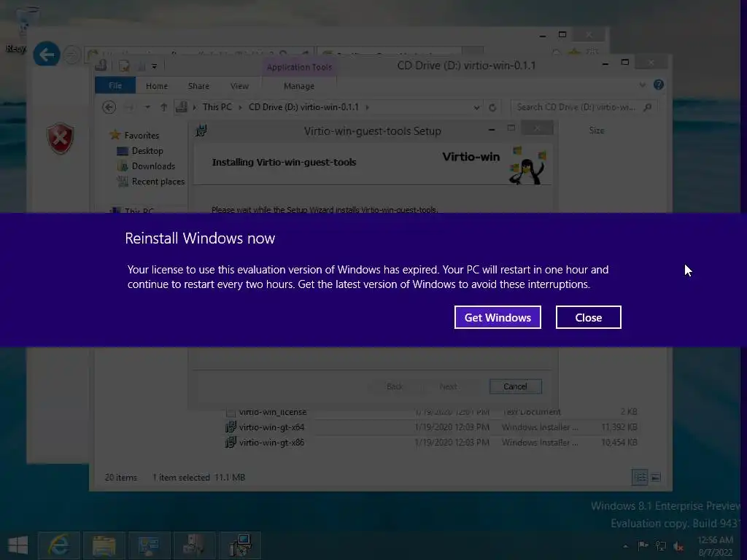This screenshot has height=560, width=747.
Task: Click the Control Panel taskbar icon
Action: click(149, 545)
